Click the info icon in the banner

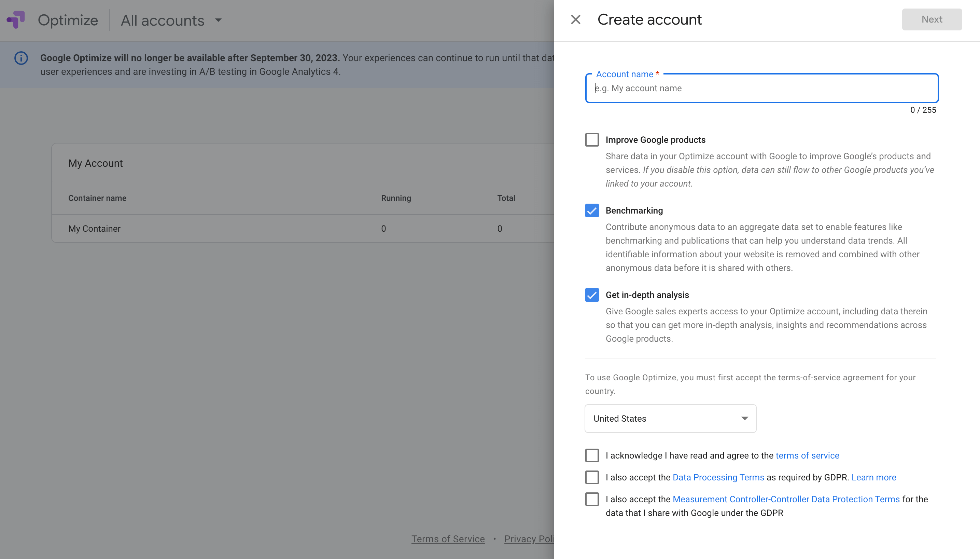pyautogui.click(x=21, y=58)
